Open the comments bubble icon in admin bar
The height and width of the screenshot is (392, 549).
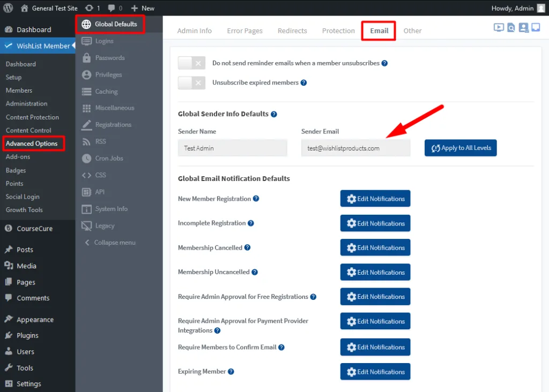tap(115, 8)
